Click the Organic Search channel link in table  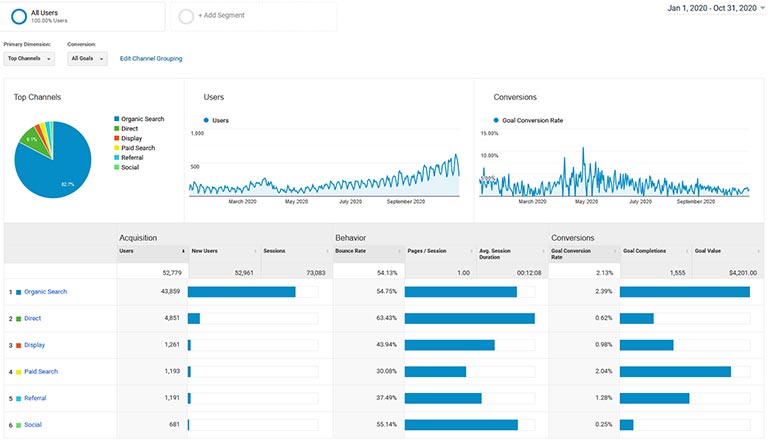point(46,292)
